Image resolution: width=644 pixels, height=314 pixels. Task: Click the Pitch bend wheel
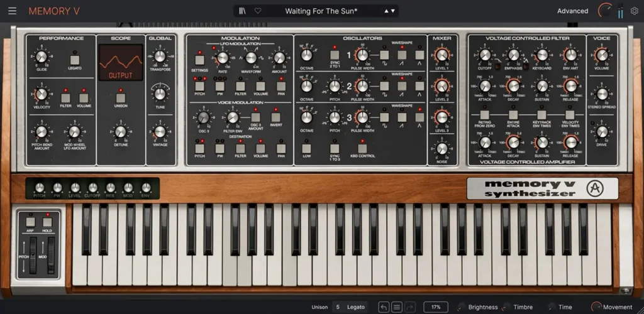[33, 256]
